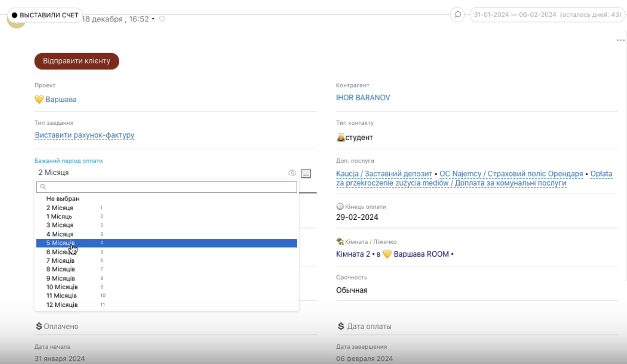Click the dropdown search input field

click(x=167, y=187)
